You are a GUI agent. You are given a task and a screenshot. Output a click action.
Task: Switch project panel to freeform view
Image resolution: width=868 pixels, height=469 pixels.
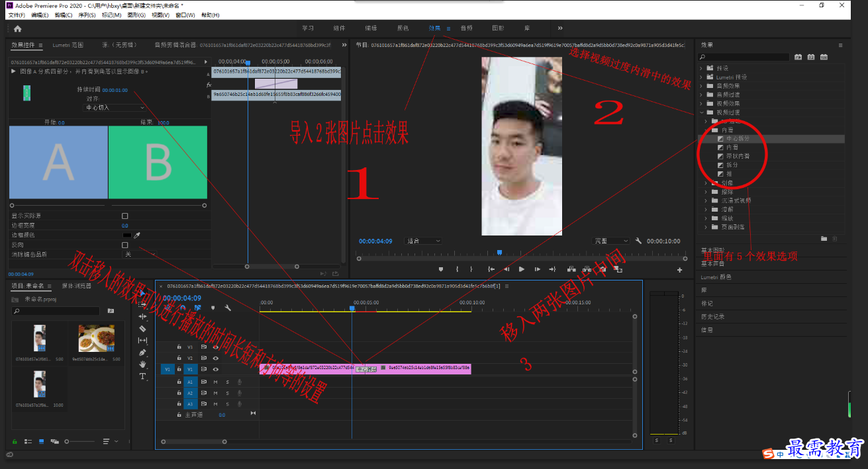(x=55, y=441)
